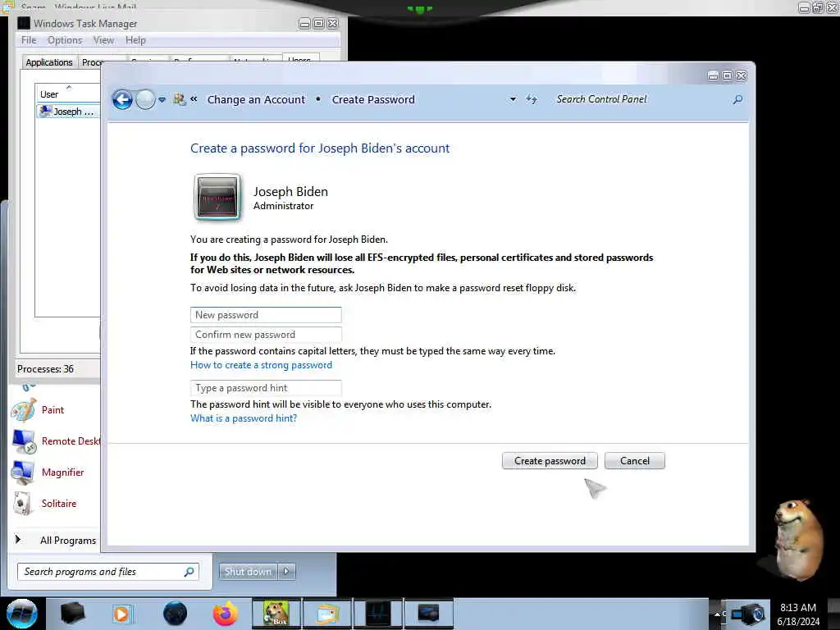Open Task Manager's Options menu

(x=65, y=40)
